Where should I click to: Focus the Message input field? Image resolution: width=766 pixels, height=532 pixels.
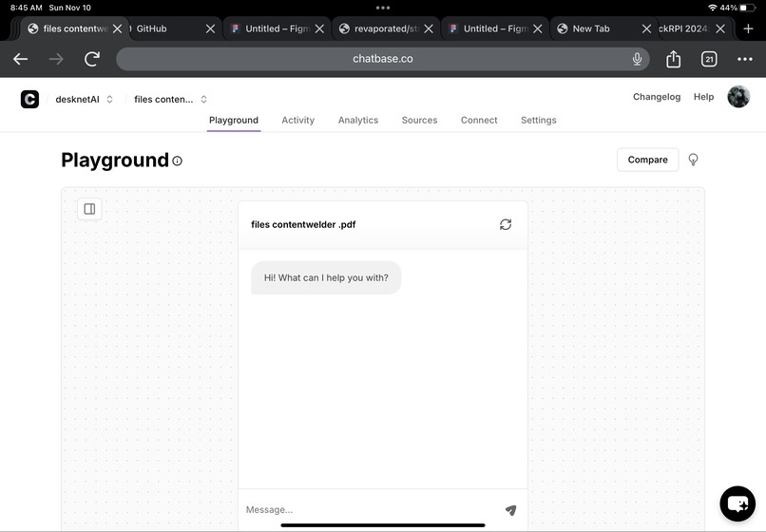(372, 509)
